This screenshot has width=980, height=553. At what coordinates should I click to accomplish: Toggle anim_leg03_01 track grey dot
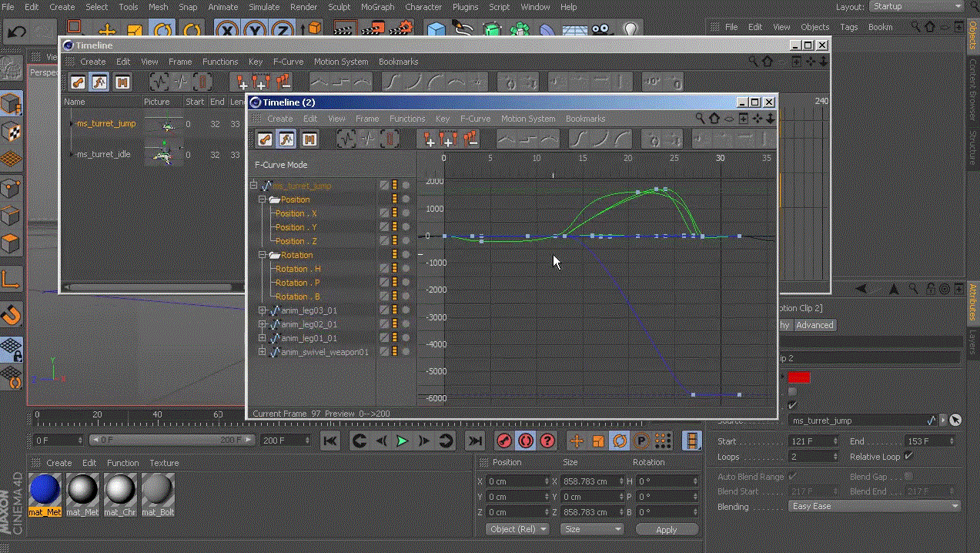pos(406,310)
